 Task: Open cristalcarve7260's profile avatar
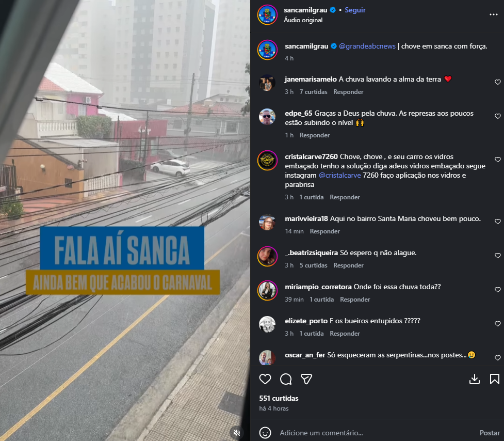pos(267,160)
